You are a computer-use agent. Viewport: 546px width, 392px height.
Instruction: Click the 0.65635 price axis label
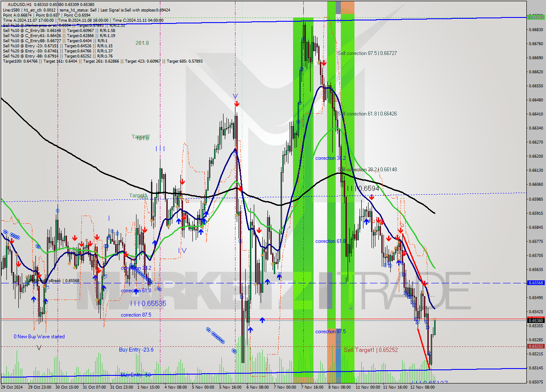(536, 269)
